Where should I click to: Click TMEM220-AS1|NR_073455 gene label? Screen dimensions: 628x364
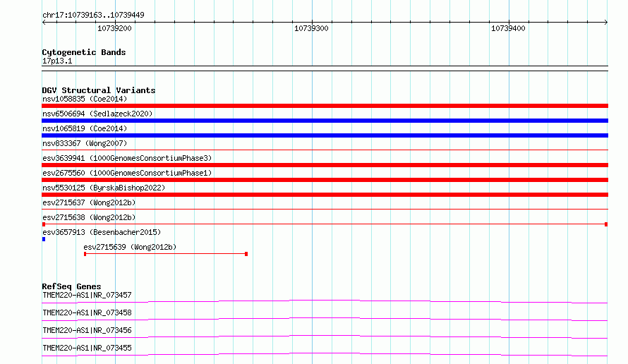click(87, 348)
